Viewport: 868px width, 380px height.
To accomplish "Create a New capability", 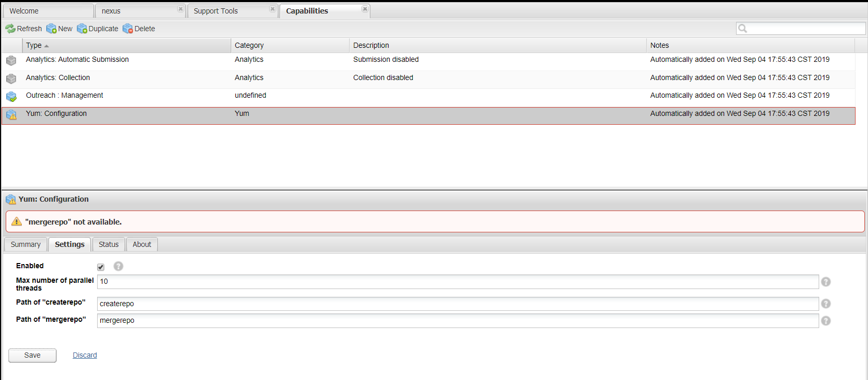I will coord(59,29).
